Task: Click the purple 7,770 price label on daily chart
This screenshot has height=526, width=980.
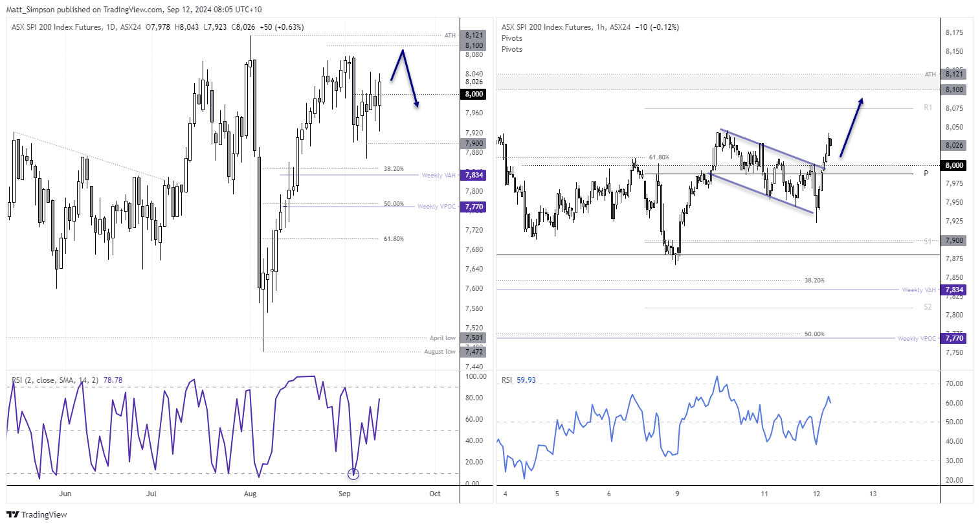Action: point(473,207)
